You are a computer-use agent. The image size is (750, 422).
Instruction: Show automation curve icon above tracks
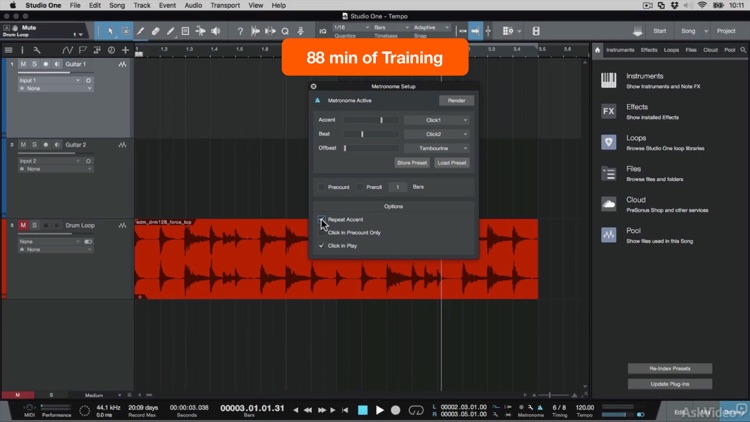tap(67, 50)
